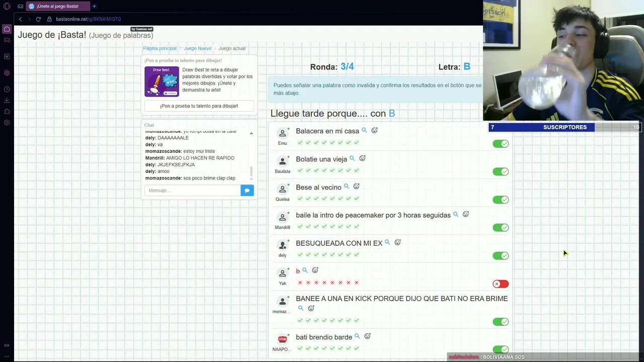This screenshot has height=362, width=644.
Task: Send the chat message with blue button
Action: (247, 191)
